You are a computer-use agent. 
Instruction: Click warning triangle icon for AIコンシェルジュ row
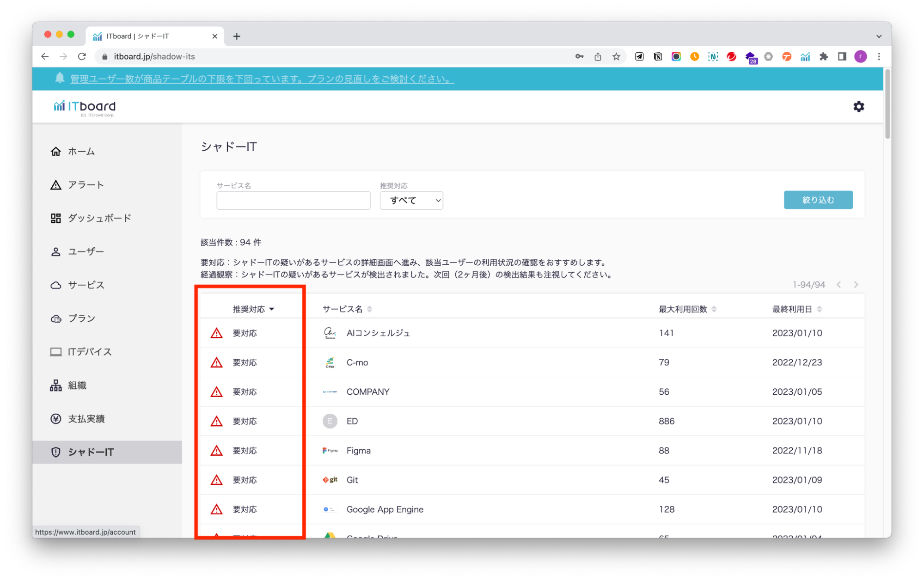(x=216, y=333)
